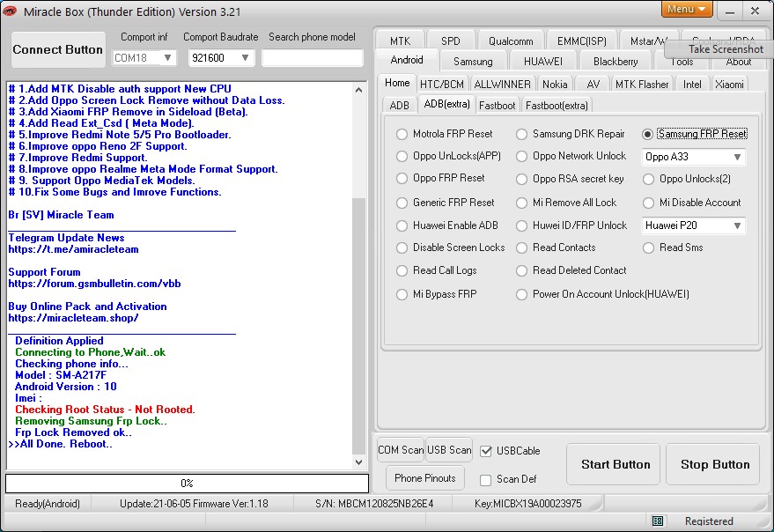Open the MTK Flasher sub-tab
774x532 pixels.
point(642,85)
